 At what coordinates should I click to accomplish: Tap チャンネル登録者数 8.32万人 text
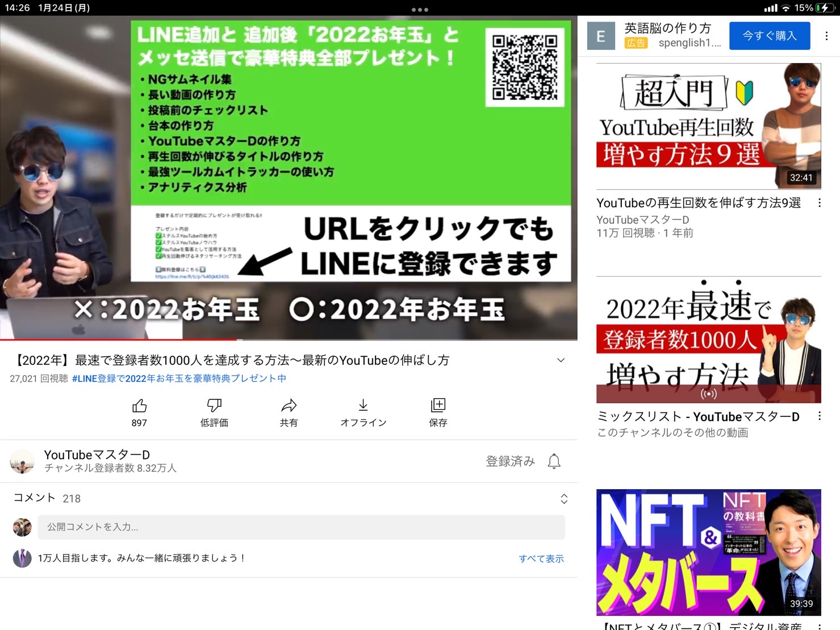pos(111,468)
